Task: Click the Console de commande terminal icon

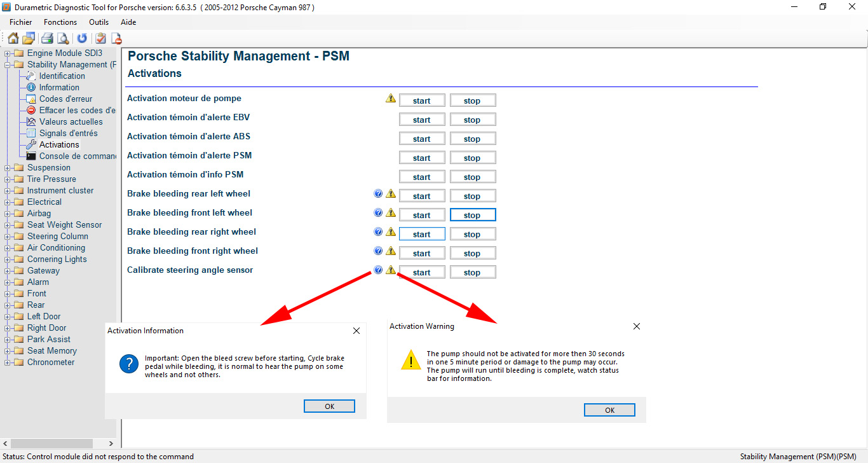Action: click(x=31, y=156)
